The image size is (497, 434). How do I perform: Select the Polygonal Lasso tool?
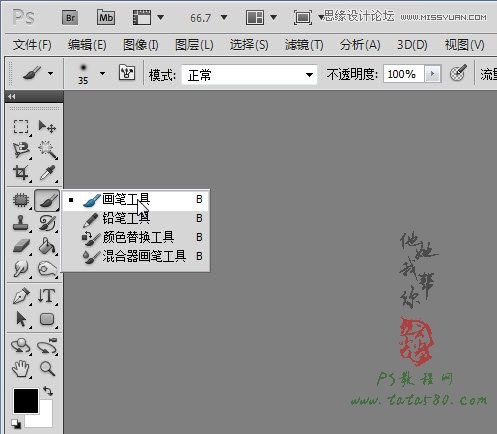point(21,150)
